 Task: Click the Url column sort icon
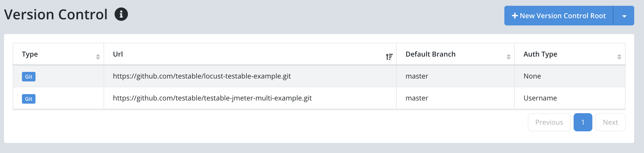(x=389, y=57)
